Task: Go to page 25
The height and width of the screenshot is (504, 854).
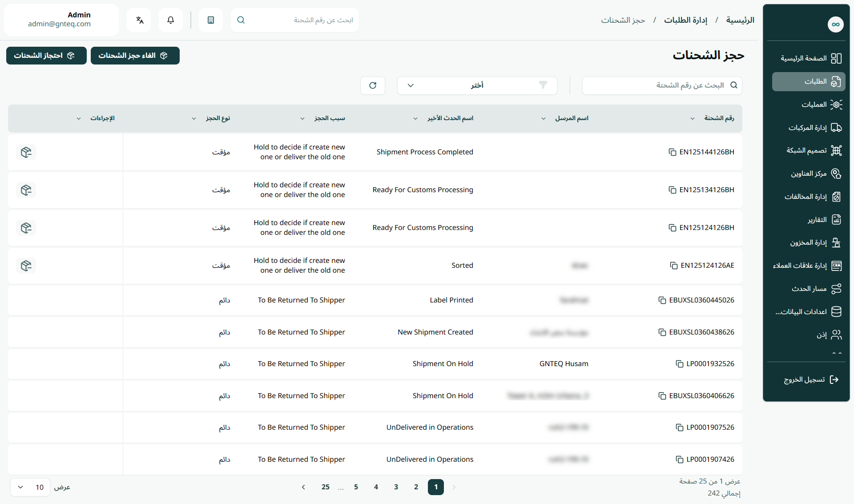Action: [326, 487]
